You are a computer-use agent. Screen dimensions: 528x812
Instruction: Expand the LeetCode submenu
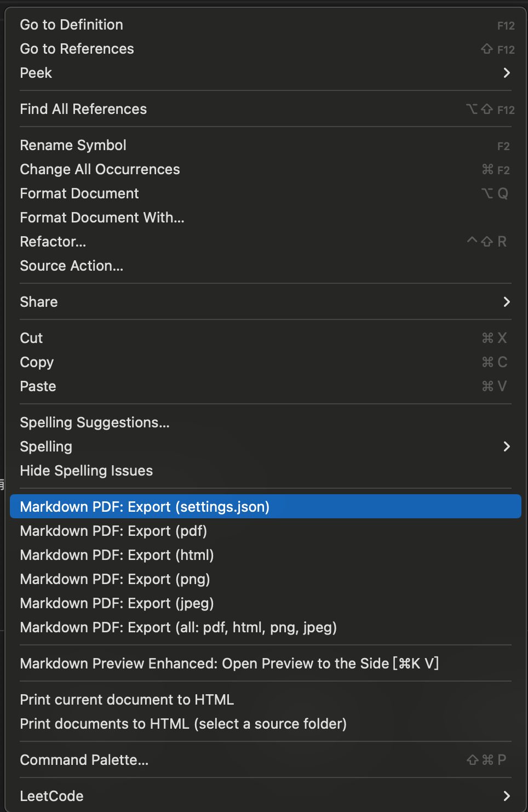51,796
